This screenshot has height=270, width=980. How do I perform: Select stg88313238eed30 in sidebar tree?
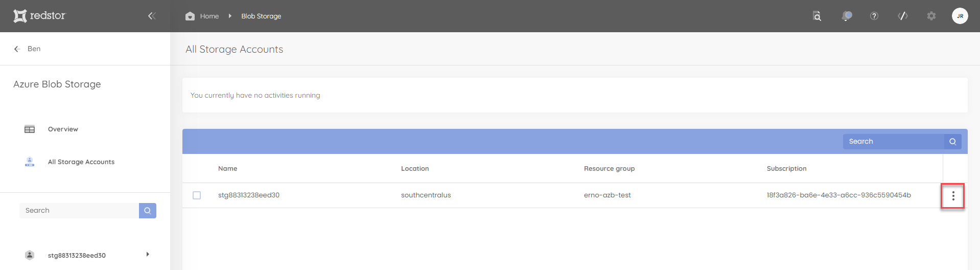coord(77,256)
